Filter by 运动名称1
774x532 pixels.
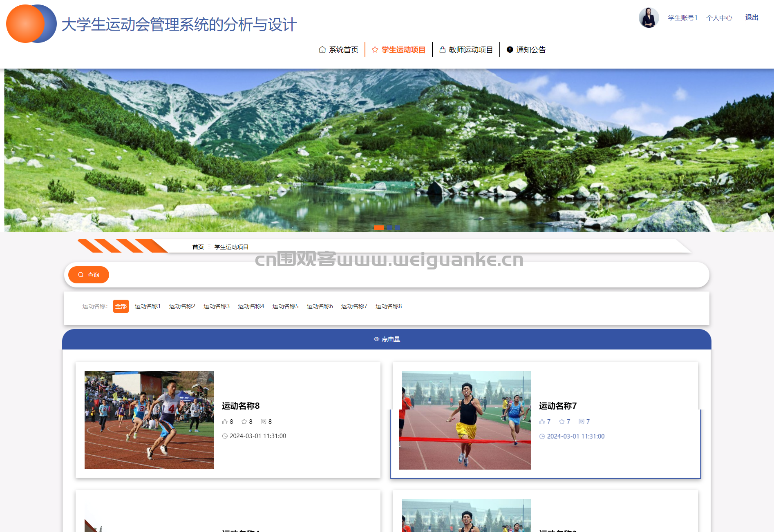148,306
